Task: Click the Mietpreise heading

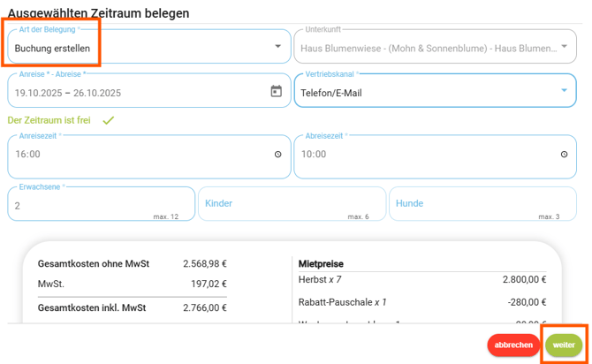Action: tap(321, 264)
